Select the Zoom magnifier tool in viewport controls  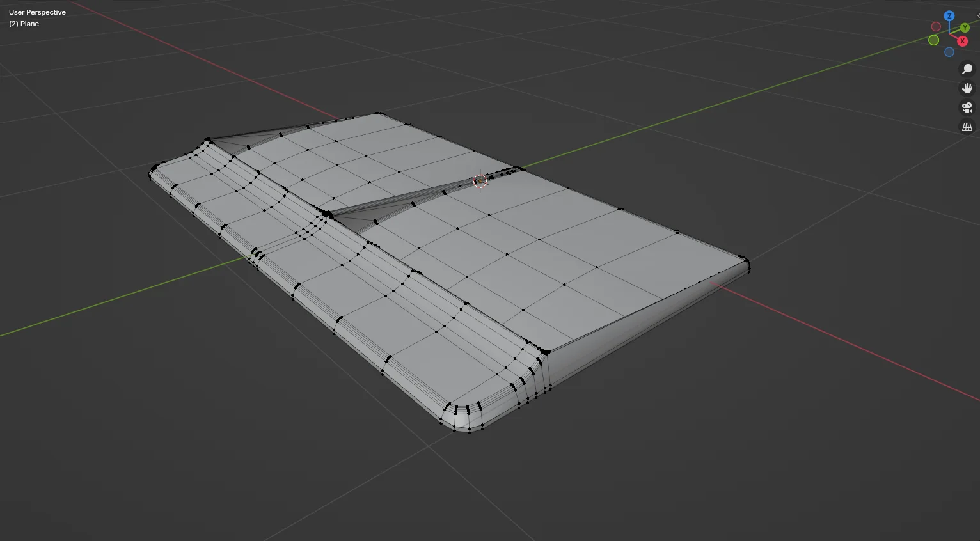(x=967, y=68)
